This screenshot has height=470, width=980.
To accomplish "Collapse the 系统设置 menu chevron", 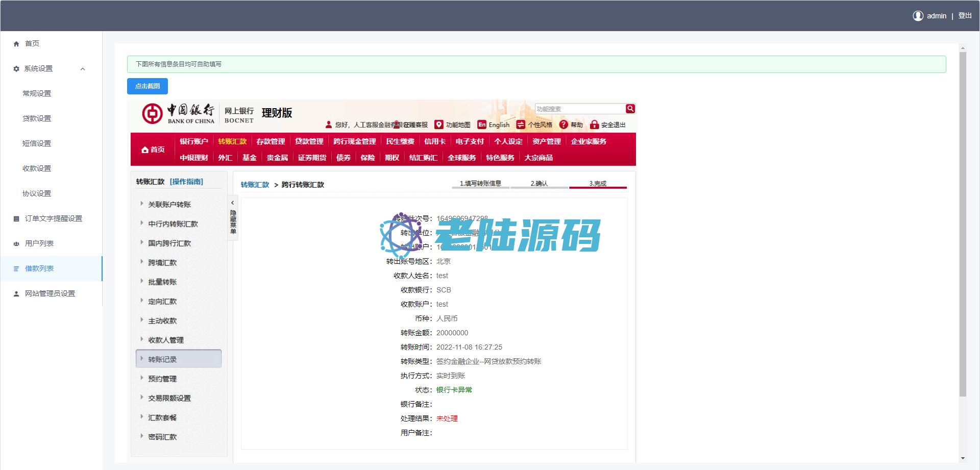I will pyautogui.click(x=83, y=69).
